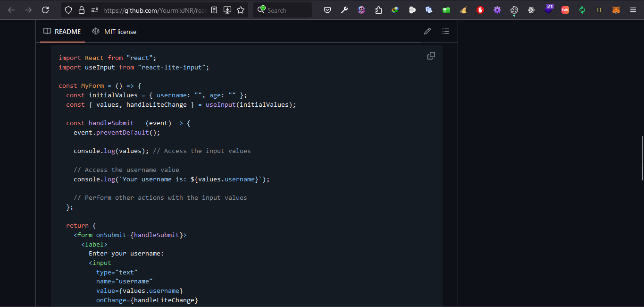This screenshot has height=307, width=644.
Task: Reload the GitHub page
Action: pos(45,9)
